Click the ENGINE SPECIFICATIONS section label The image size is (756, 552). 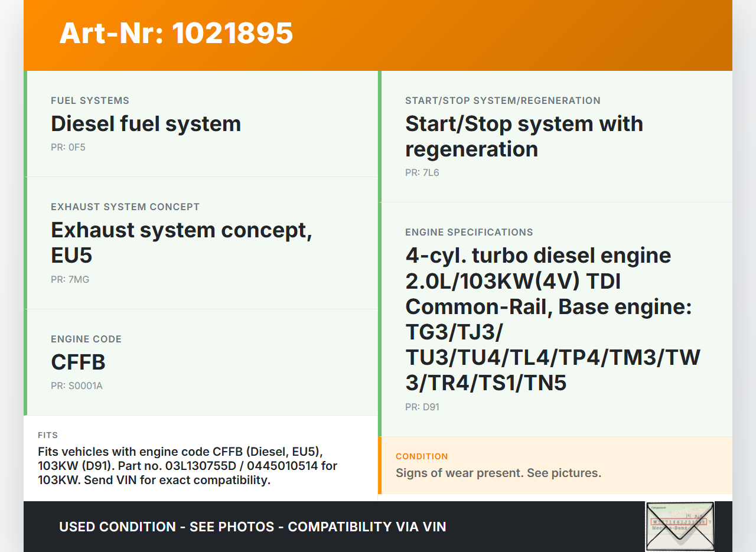tap(469, 233)
